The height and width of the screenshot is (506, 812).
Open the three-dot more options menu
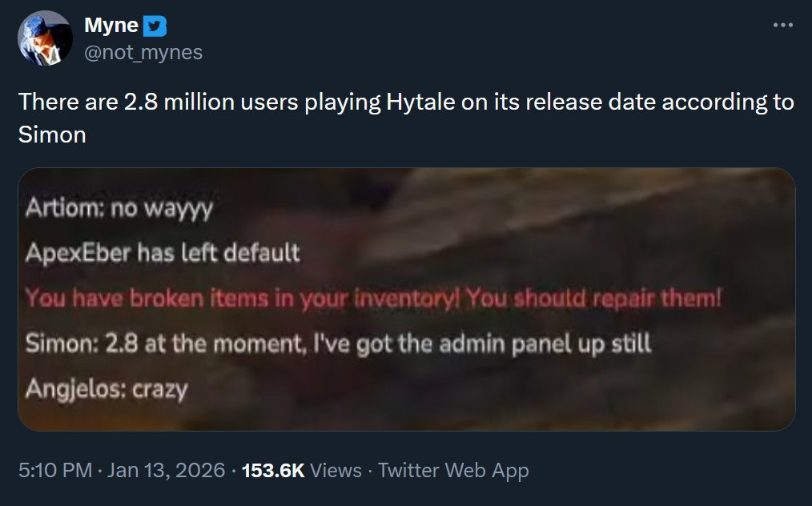click(x=782, y=26)
